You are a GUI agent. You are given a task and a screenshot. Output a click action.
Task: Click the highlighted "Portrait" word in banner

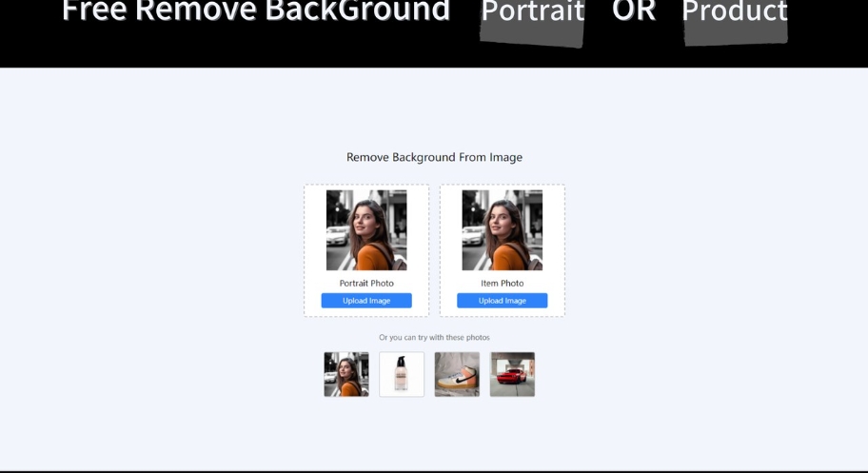click(x=532, y=13)
